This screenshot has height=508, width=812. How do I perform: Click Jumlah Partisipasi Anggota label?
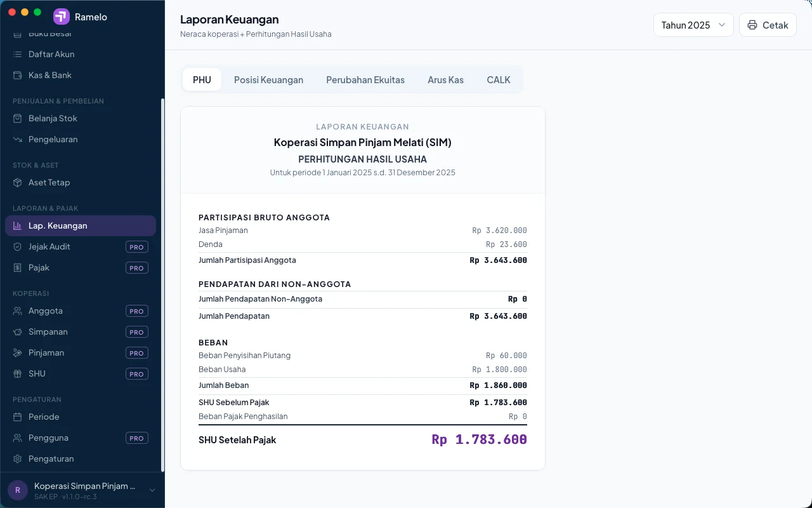[x=247, y=260]
